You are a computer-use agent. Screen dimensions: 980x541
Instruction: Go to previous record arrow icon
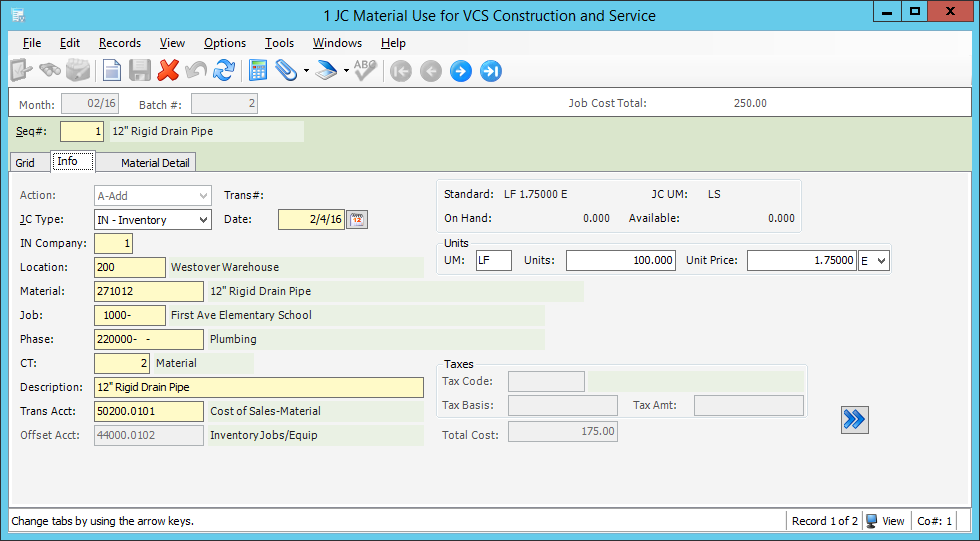pyautogui.click(x=431, y=71)
